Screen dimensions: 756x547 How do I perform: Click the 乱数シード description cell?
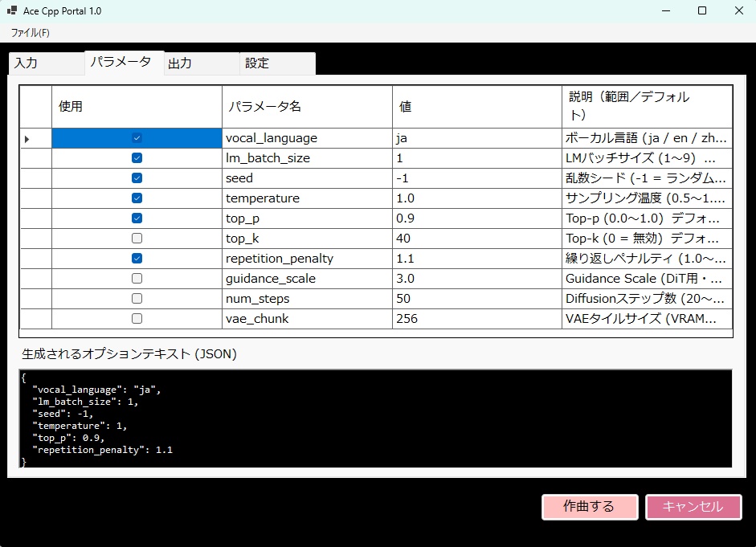pos(647,178)
